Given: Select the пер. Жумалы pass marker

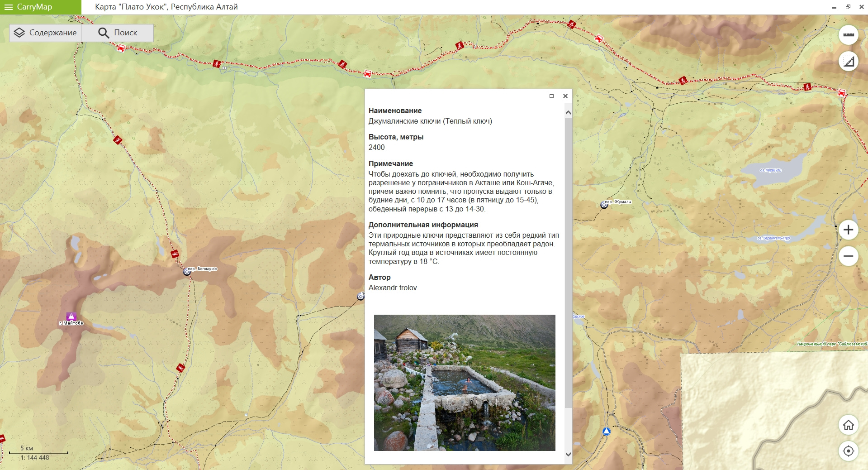Looking at the screenshot, I should point(604,205).
